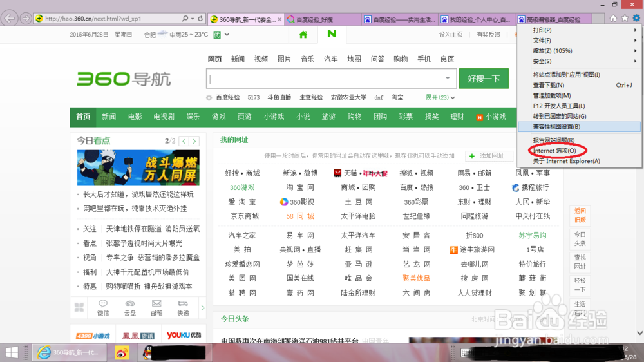This screenshot has height=362, width=644.
Task: Open the search box suggestion dropdown arrow
Action: [x=448, y=78]
